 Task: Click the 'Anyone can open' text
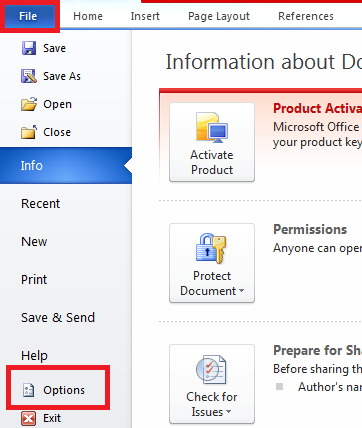(x=317, y=248)
